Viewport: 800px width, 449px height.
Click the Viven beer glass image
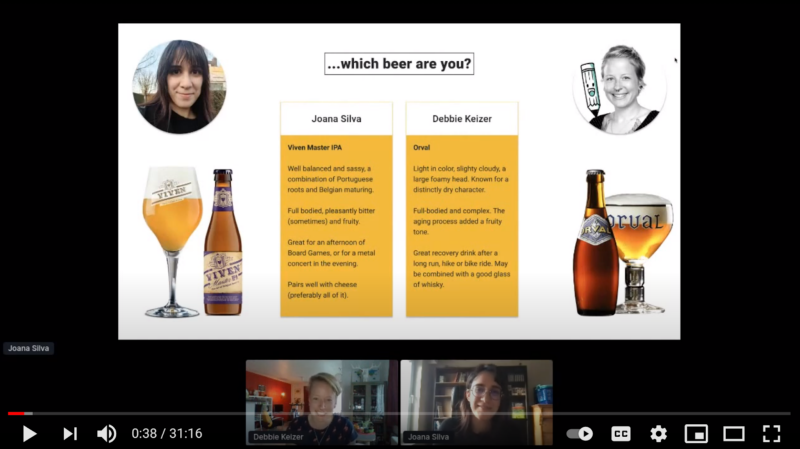tap(172, 241)
